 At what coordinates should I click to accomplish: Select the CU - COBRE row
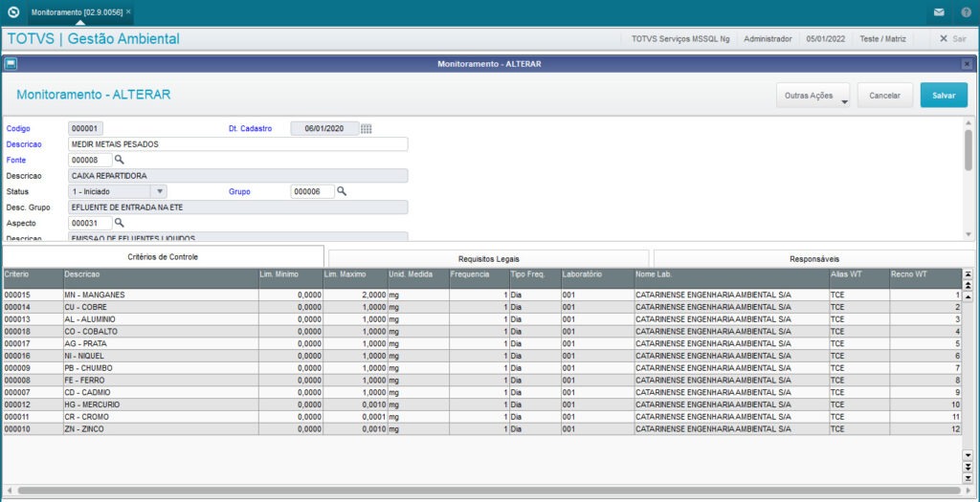(x=482, y=307)
